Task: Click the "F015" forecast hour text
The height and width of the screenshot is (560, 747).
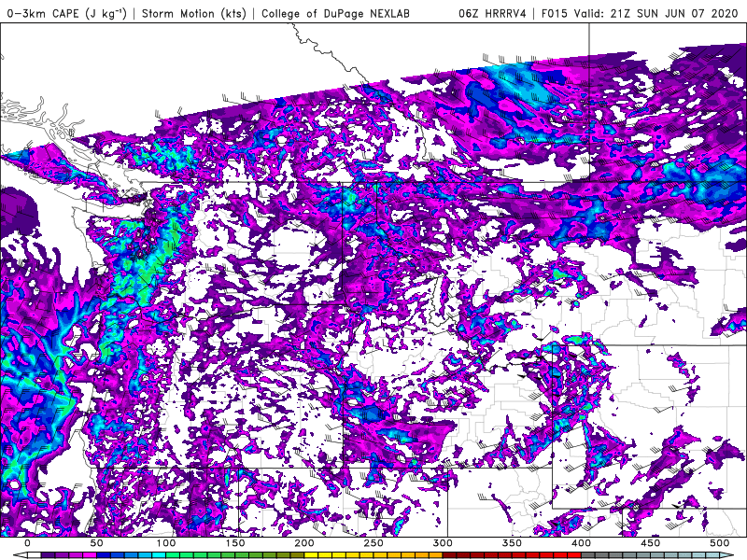Action: [x=554, y=13]
